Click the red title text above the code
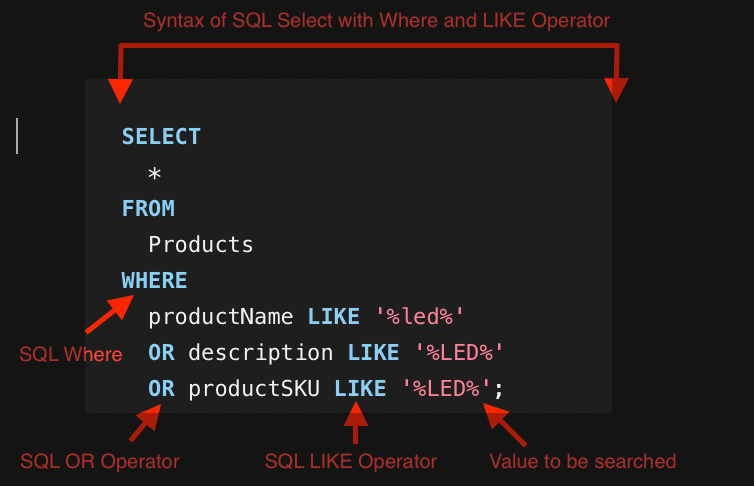 click(x=377, y=21)
